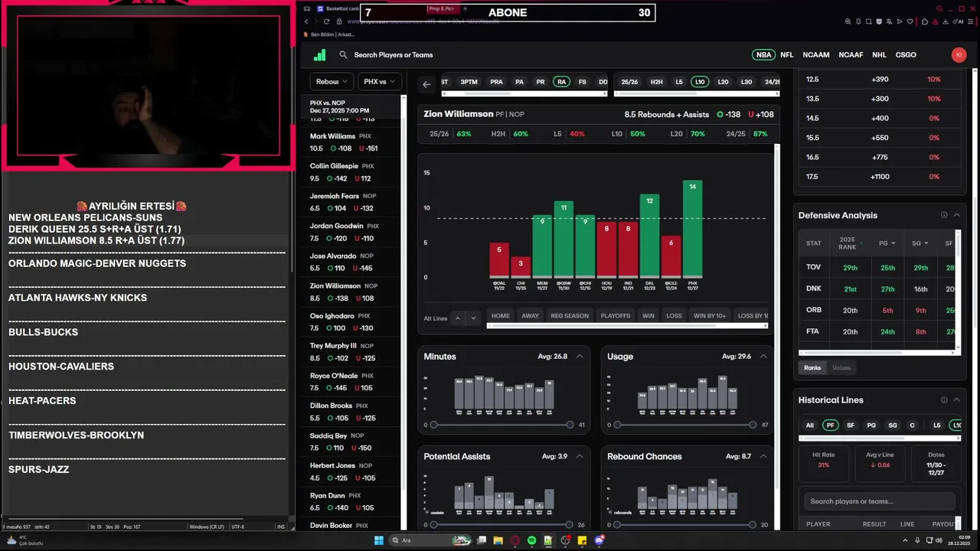Switch to the NFL league tab

(787, 55)
